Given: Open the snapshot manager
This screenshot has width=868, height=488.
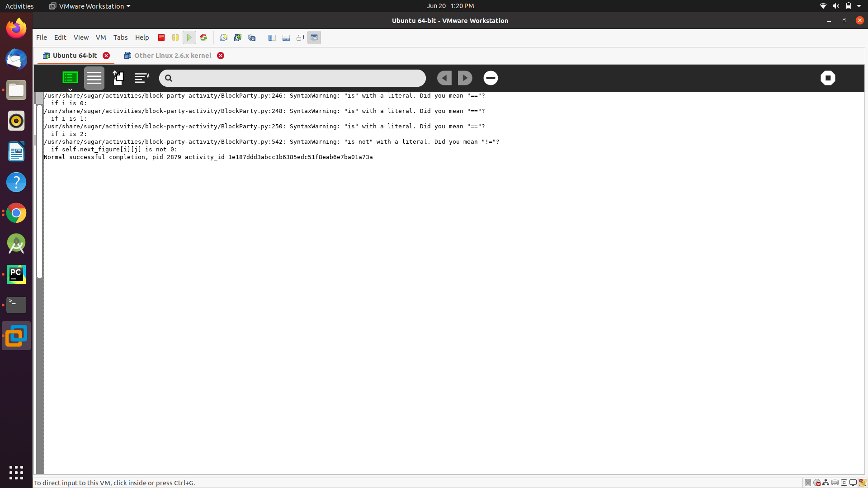Looking at the screenshot, I should click(x=252, y=38).
